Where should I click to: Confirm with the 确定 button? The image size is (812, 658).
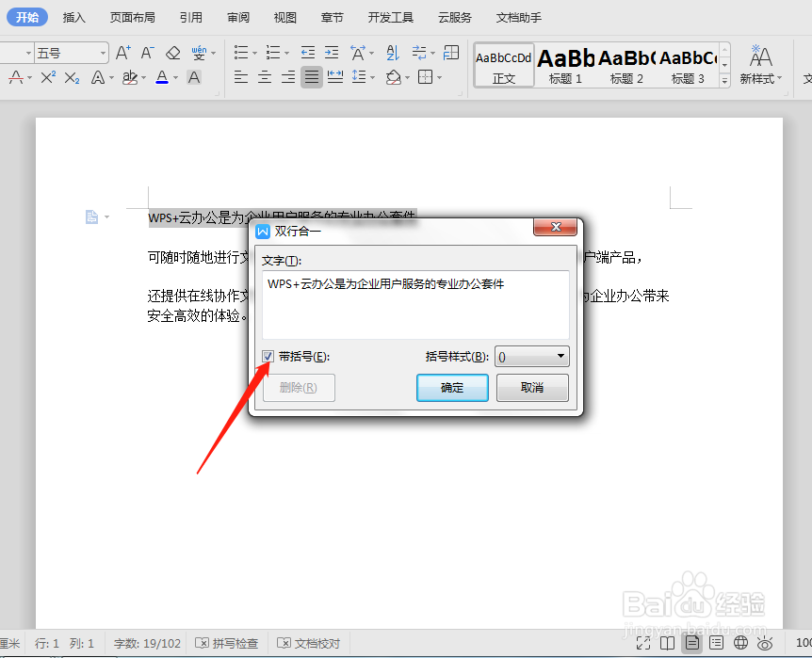[x=452, y=387]
